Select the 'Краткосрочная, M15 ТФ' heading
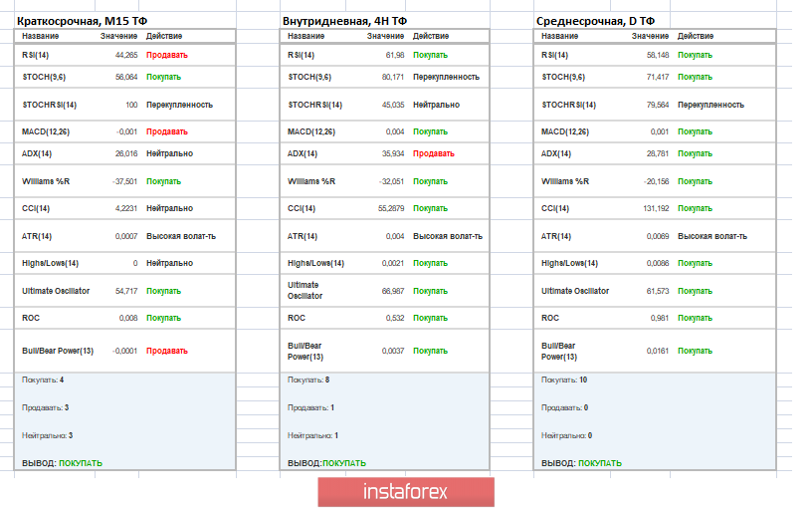Screen dimensions: 812x508 82,21
